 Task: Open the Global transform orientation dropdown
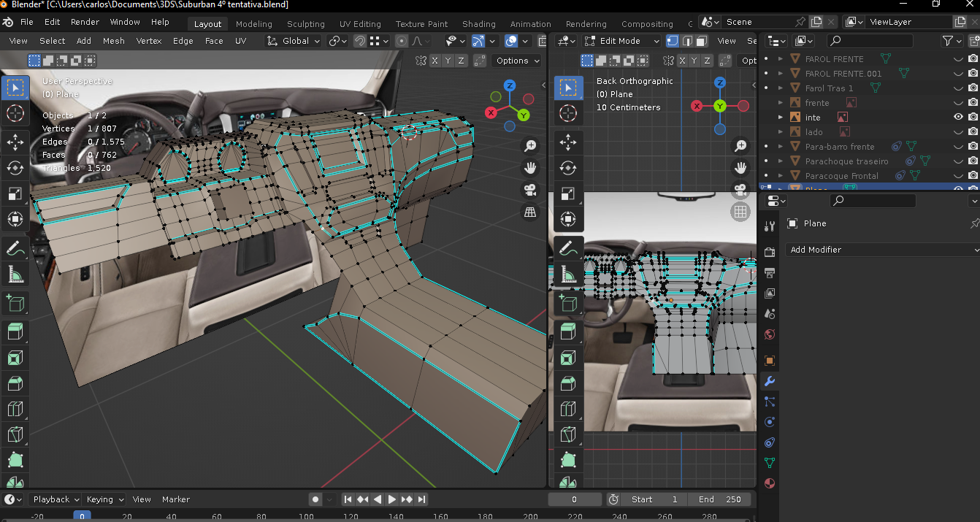(295, 41)
